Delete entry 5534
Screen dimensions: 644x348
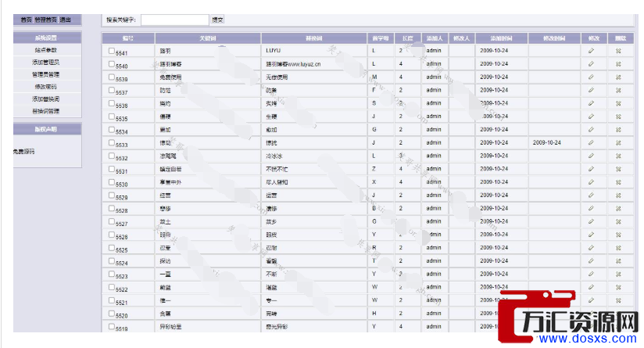pyautogui.click(x=618, y=130)
